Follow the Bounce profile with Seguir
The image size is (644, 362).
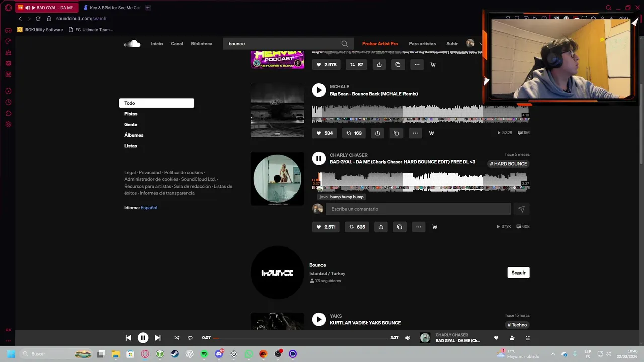pyautogui.click(x=518, y=273)
